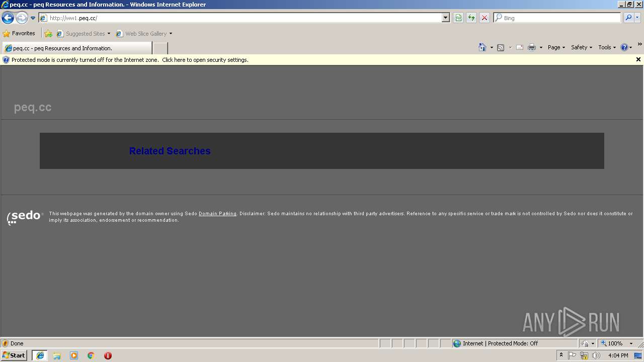Click the red Opera-style taskbar icon
The image size is (644, 362).
click(108, 355)
